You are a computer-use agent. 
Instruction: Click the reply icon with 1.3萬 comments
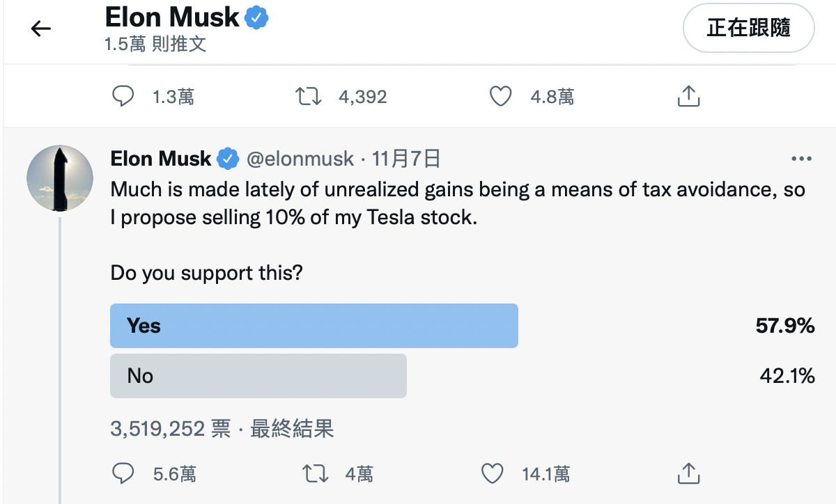pyautogui.click(x=123, y=96)
